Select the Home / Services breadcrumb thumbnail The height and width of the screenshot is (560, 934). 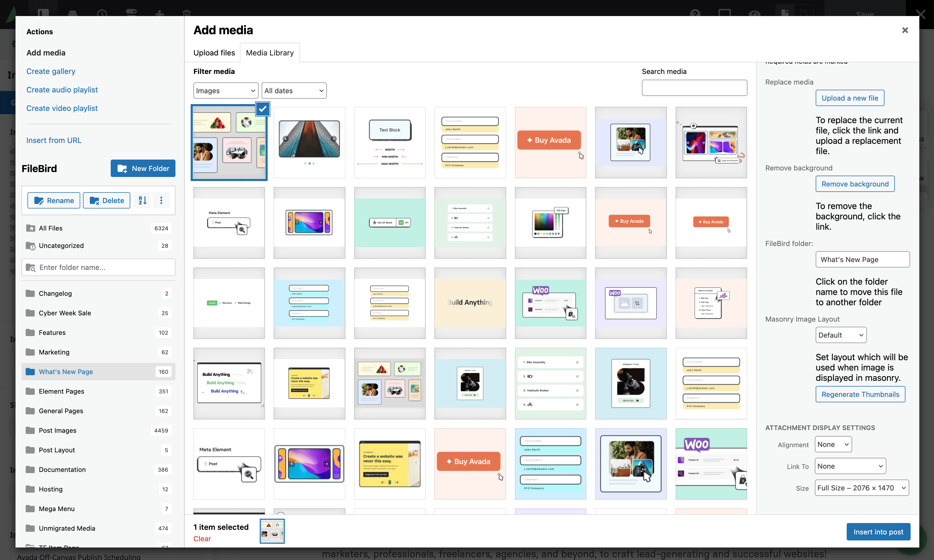pyautogui.click(x=229, y=303)
